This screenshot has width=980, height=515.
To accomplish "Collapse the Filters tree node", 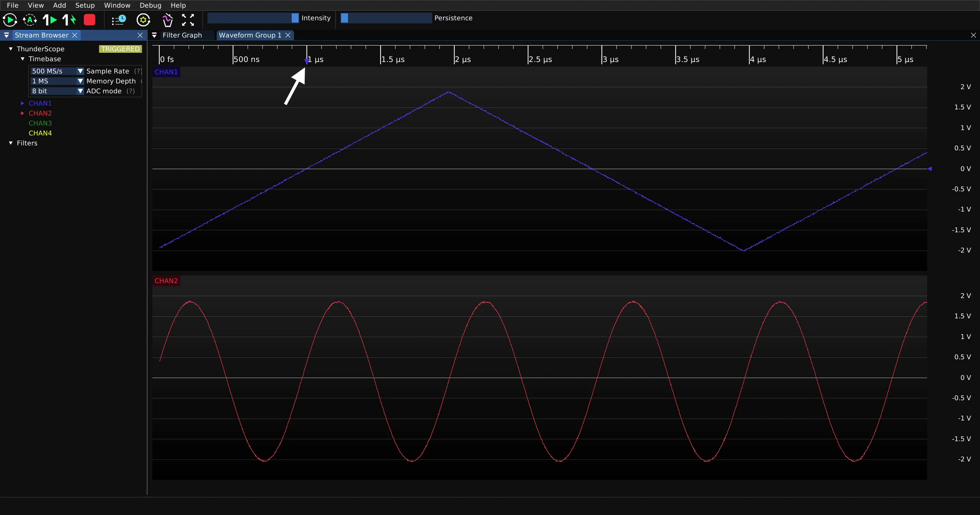I will (11, 143).
